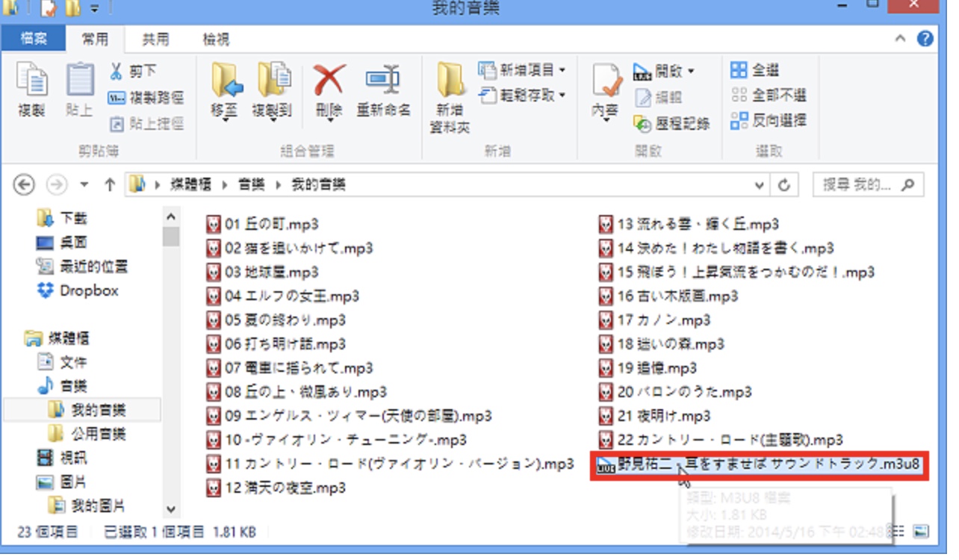Choose 貼上捷徑 (Paste shortcut)

(146, 123)
